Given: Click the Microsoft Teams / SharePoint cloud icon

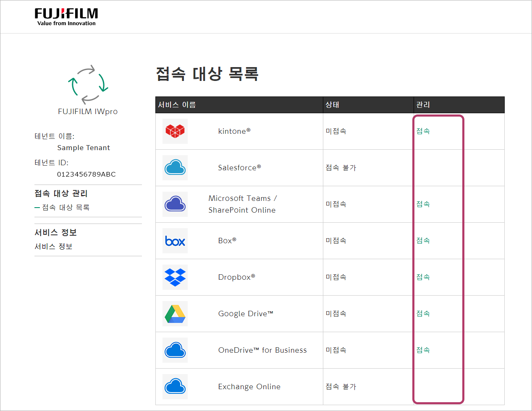Looking at the screenshot, I should 175,204.
